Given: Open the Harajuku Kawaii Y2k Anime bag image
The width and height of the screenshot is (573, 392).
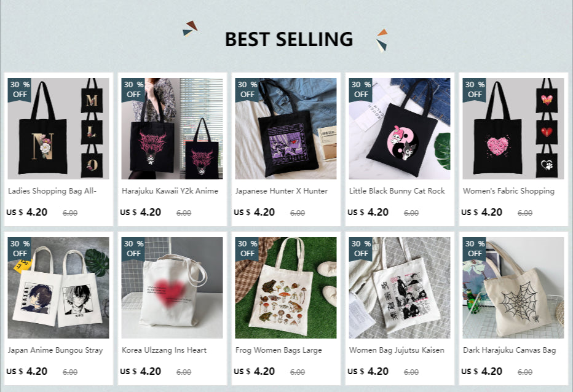Looking at the screenshot, I should (172, 128).
